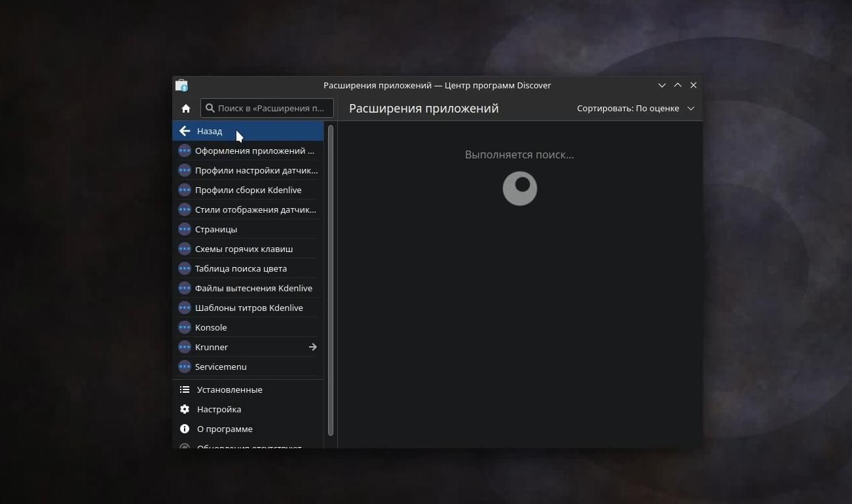Screen dimensions: 852x504
Task: Go to the Discover home page icon
Action: click(186, 109)
